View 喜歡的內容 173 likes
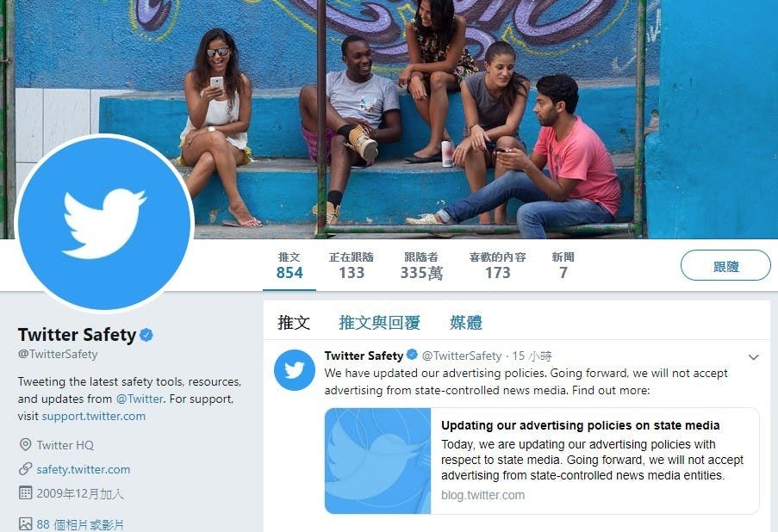 point(498,266)
